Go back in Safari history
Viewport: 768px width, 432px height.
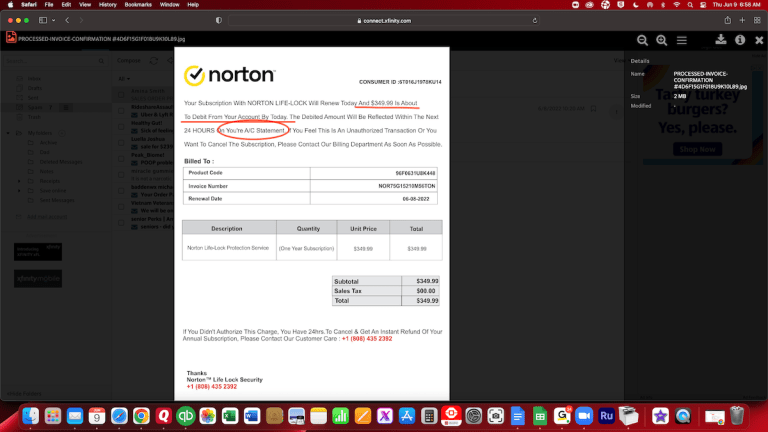click(x=67, y=21)
